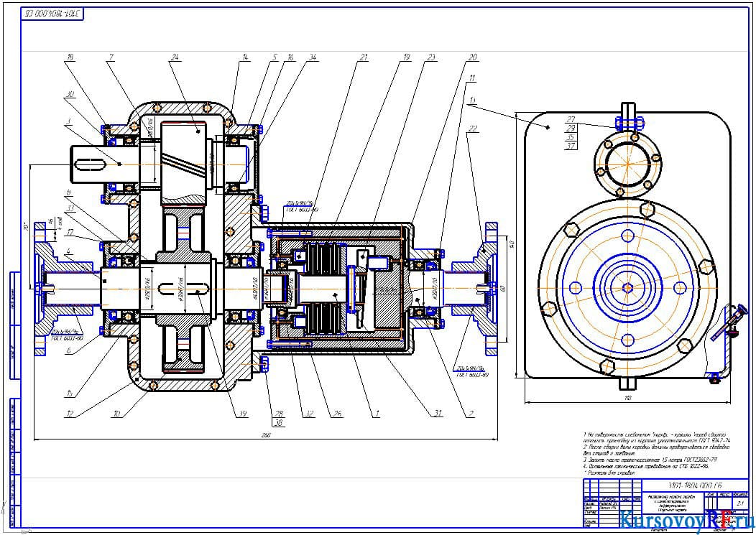Click callout number 37 in stacked list
The image size is (756, 535).
[571, 146]
